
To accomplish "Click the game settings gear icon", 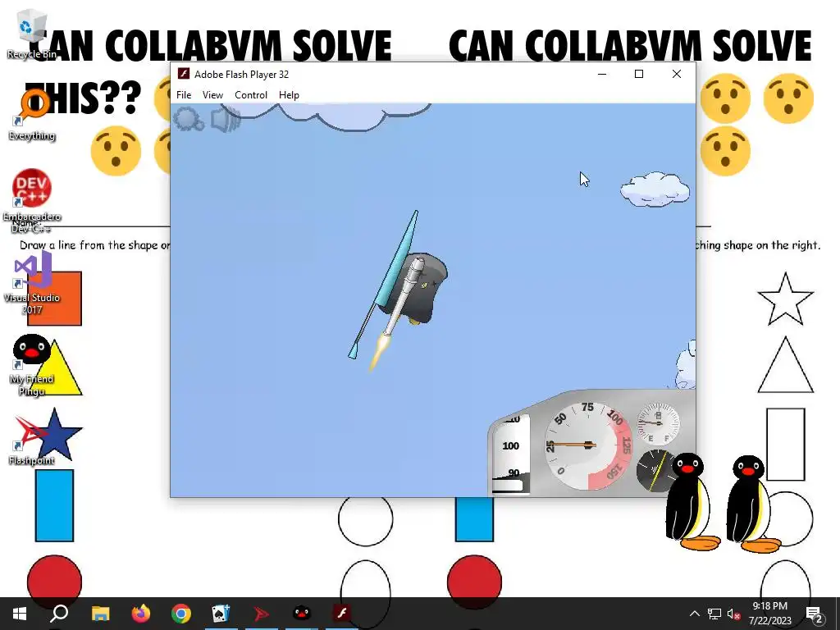I will (189, 118).
